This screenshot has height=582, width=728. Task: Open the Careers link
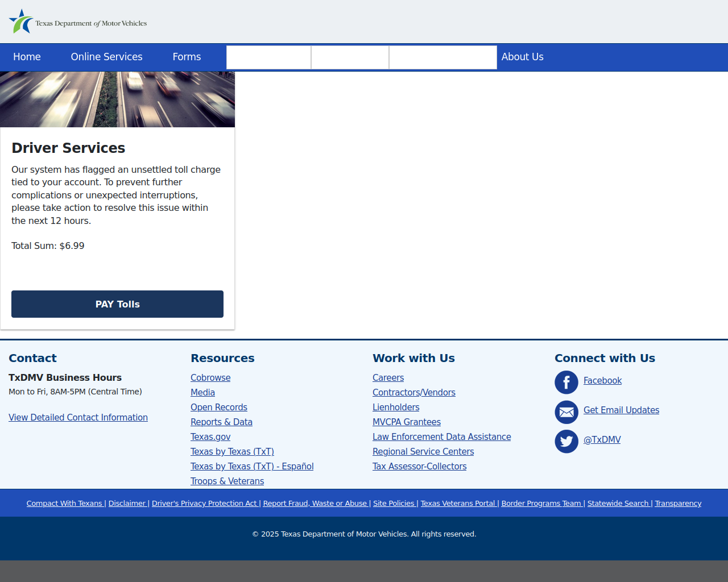click(388, 377)
